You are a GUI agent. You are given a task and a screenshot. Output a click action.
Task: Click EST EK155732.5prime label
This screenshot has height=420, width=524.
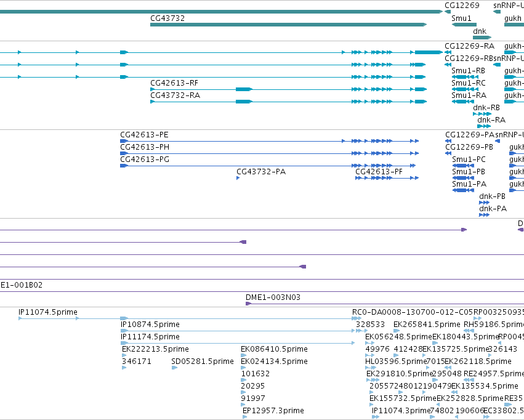(x=403, y=398)
